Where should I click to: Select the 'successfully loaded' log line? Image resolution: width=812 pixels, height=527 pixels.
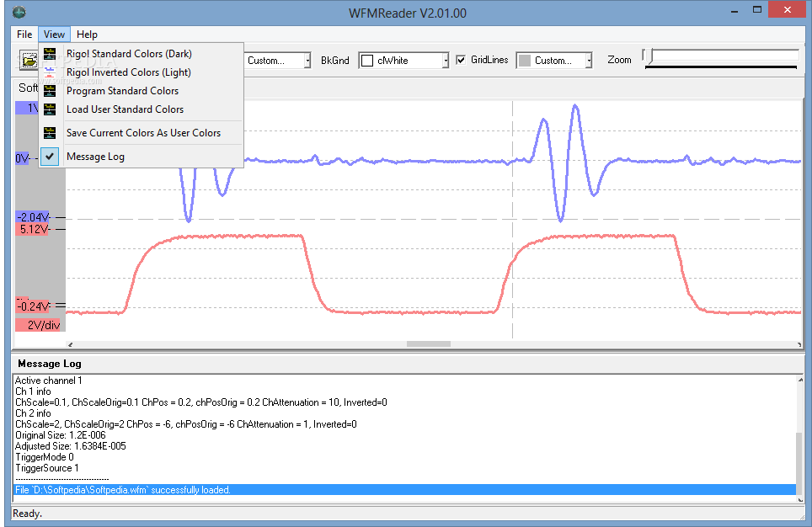click(x=404, y=490)
